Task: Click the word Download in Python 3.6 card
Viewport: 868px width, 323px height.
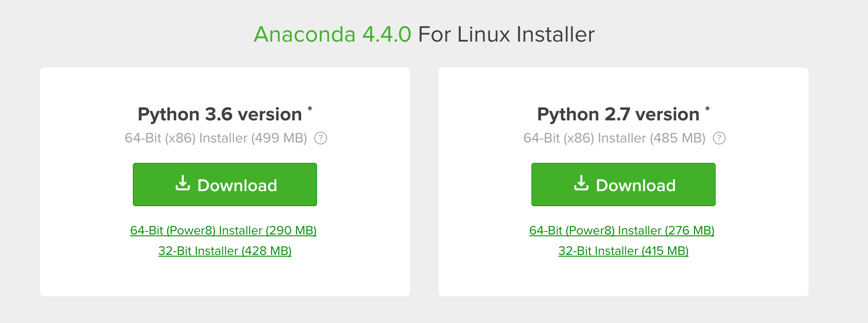Action: click(237, 185)
